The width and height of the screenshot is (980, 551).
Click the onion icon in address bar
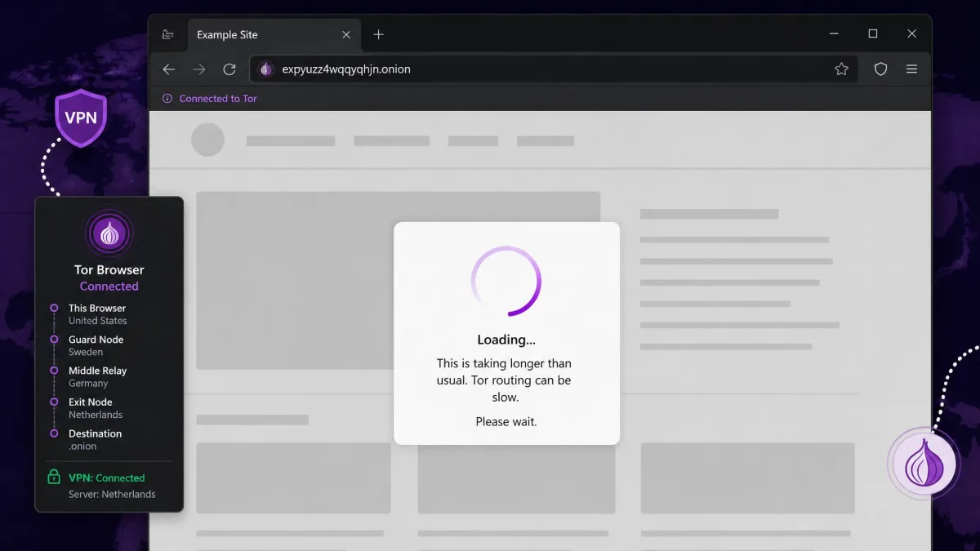(x=266, y=69)
